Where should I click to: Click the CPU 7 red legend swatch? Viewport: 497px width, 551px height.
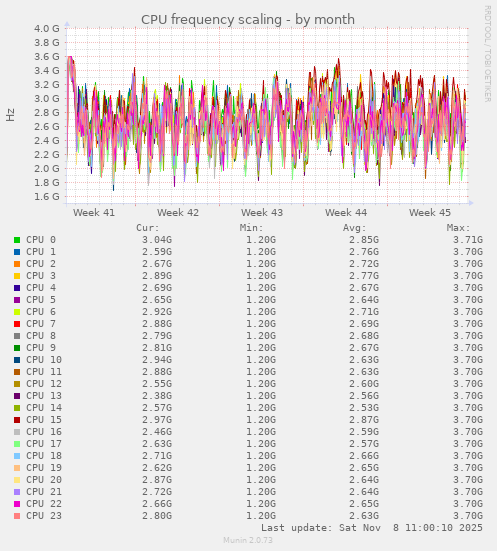pos(17,324)
